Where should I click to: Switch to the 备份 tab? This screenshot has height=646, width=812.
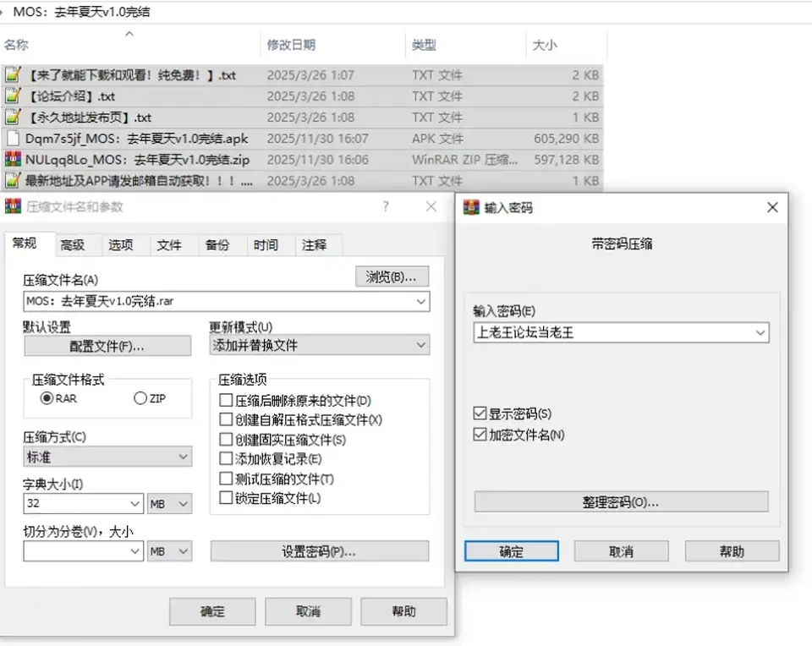(x=217, y=245)
